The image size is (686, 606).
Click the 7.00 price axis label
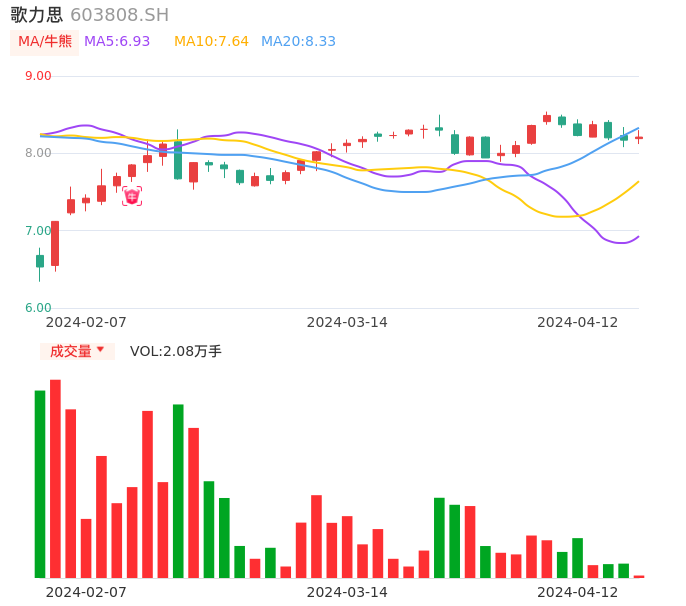tap(38, 231)
